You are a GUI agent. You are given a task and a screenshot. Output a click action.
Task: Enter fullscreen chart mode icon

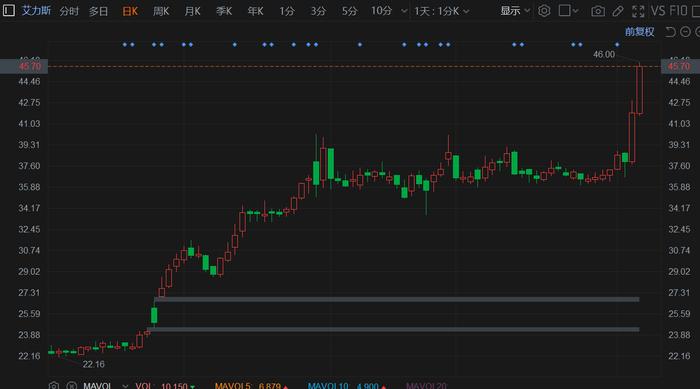click(x=638, y=11)
